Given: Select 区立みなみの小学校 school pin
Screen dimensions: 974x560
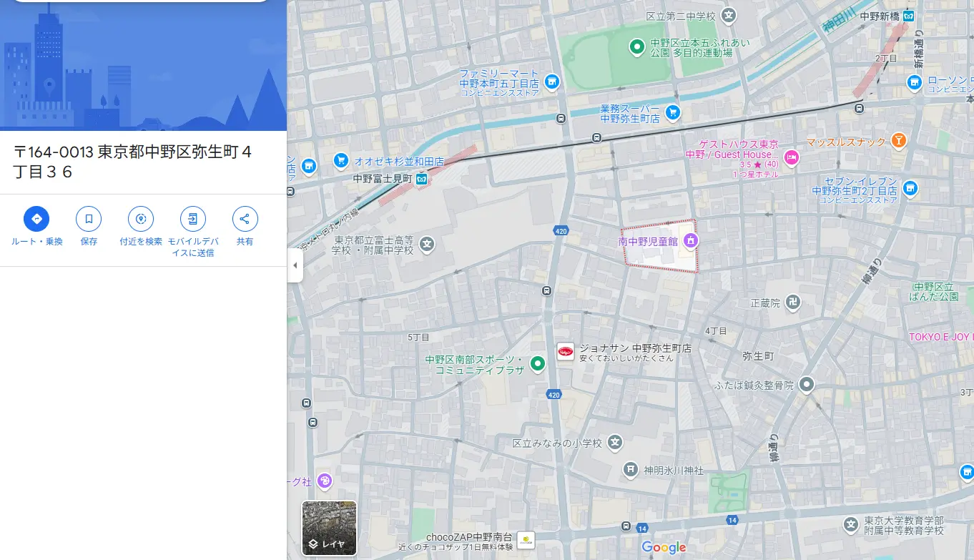Looking at the screenshot, I should click(615, 443).
